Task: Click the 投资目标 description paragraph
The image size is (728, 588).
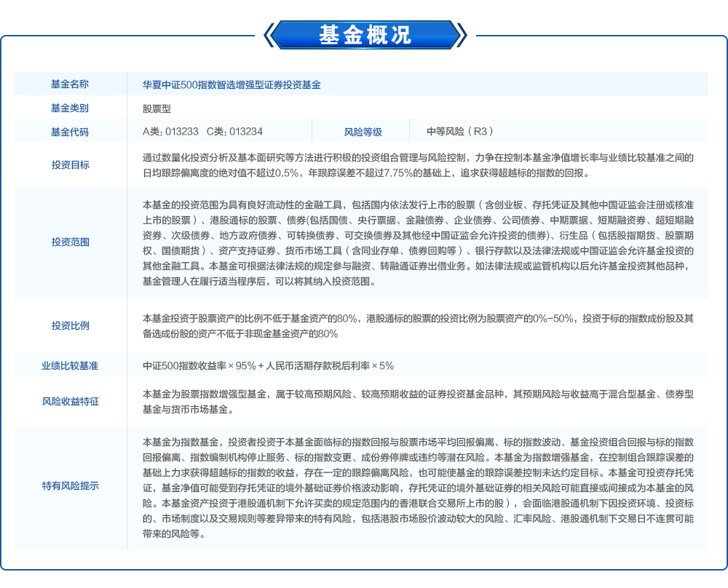Action: [418, 165]
